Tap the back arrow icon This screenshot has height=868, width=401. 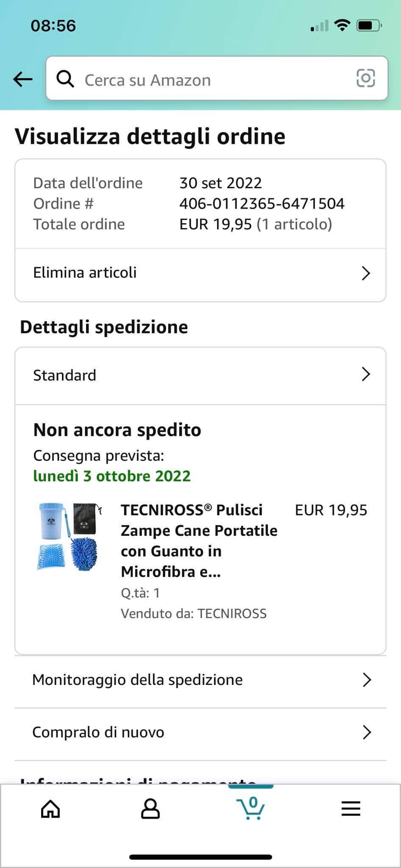23,79
